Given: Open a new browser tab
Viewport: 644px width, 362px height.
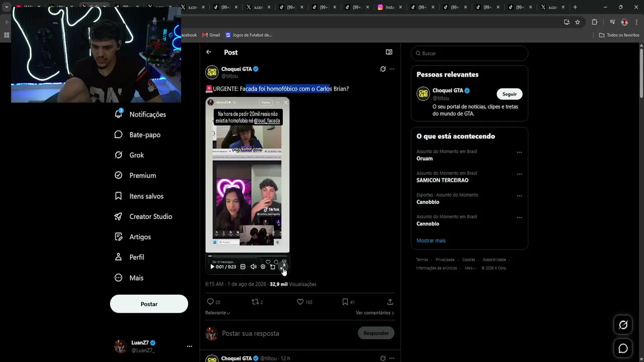Looking at the screenshot, I should point(575,7).
